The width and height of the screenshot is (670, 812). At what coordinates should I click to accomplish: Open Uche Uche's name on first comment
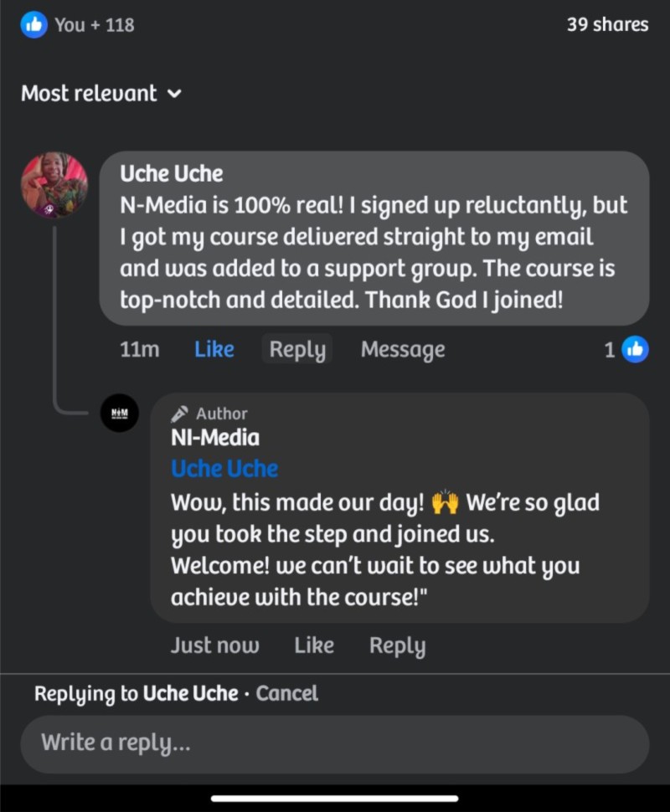coord(172,173)
